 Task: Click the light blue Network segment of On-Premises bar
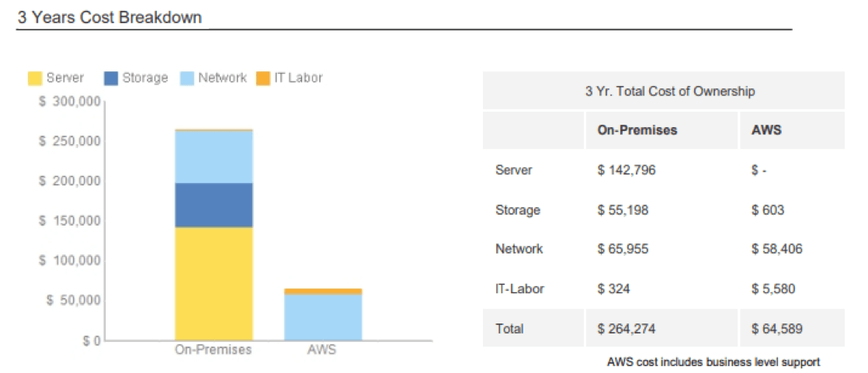click(214, 157)
